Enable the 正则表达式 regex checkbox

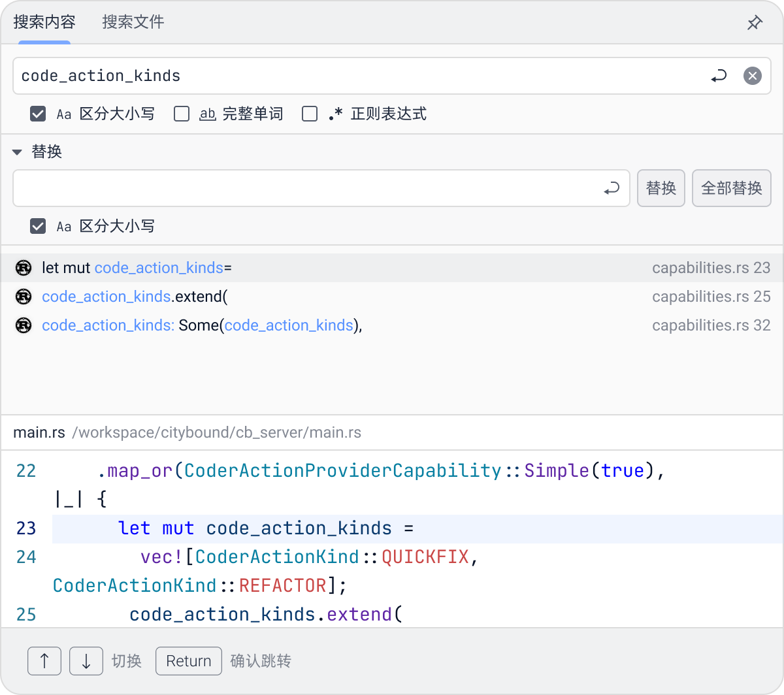(x=310, y=114)
